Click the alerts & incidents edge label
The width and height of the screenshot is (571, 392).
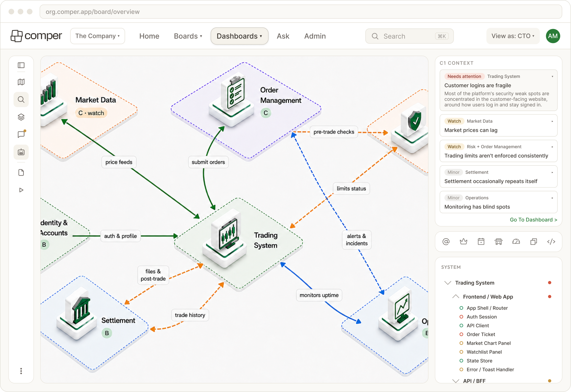356,240
